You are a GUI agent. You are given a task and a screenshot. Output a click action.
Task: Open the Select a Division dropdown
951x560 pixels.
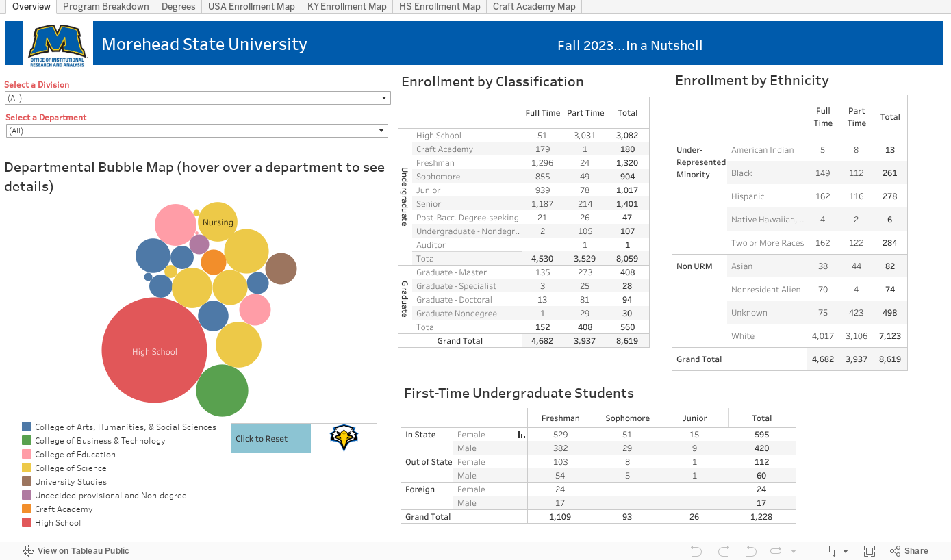click(197, 98)
